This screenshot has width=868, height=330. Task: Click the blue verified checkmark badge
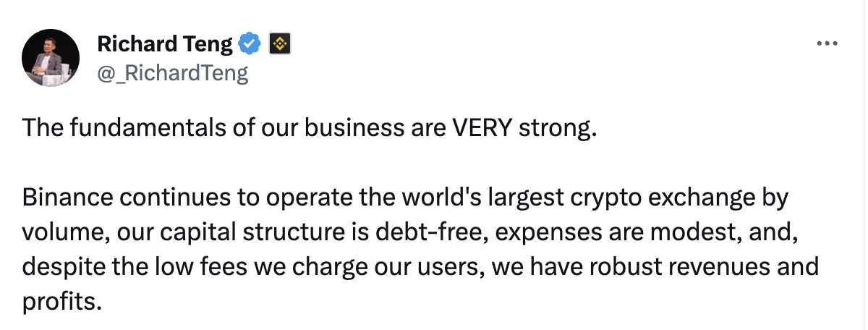(250, 44)
